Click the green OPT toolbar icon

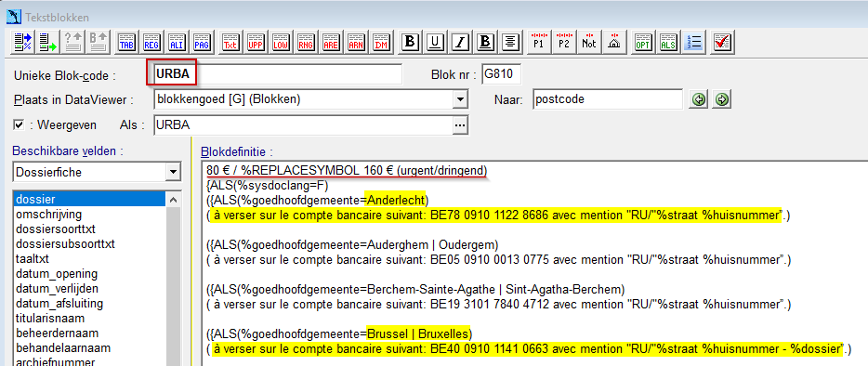point(642,42)
